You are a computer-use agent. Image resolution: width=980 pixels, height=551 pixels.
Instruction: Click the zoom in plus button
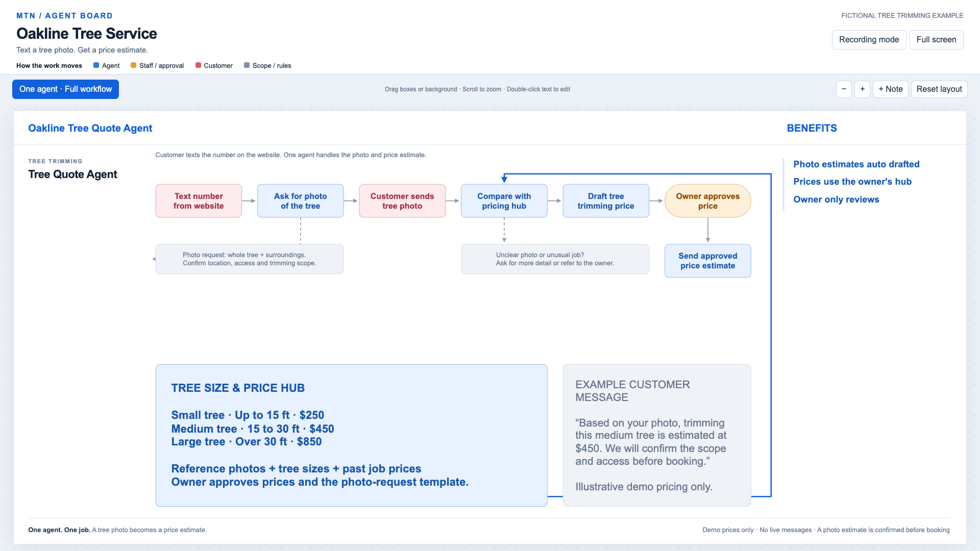(862, 89)
